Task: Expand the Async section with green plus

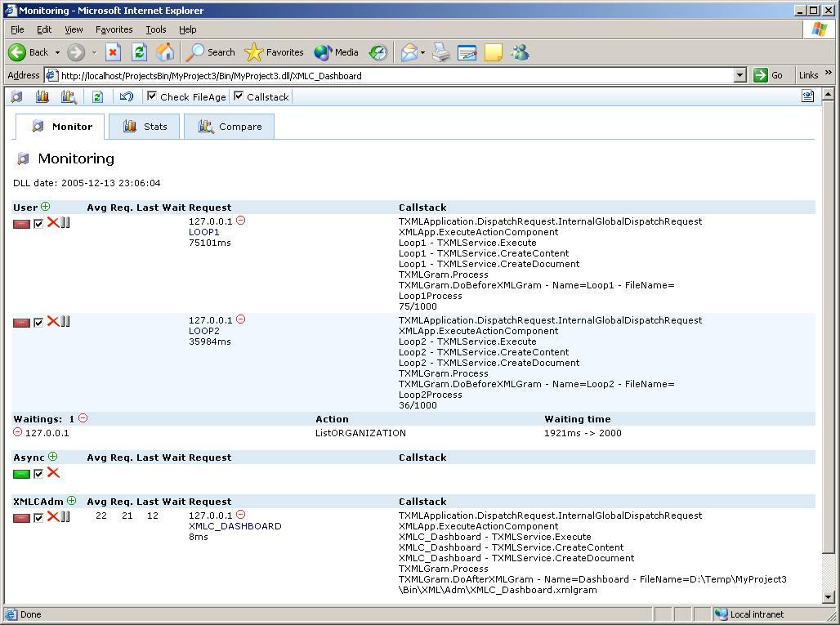Action: 53,457
